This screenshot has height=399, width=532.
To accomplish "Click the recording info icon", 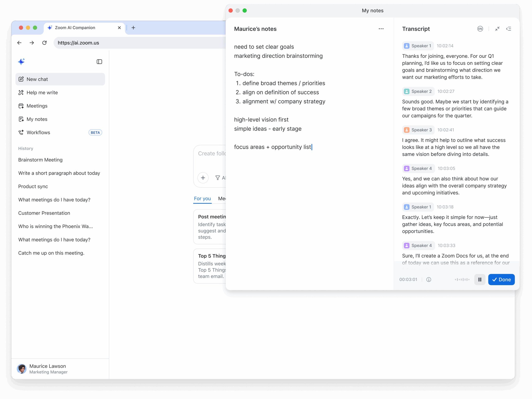I will [x=429, y=279].
